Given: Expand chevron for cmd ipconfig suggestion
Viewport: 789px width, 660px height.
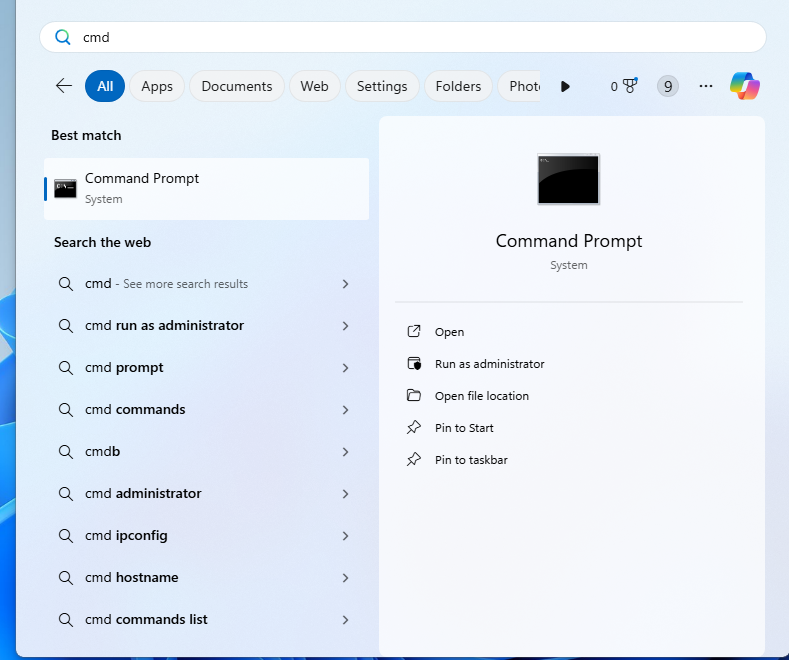Looking at the screenshot, I should pos(346,536).
